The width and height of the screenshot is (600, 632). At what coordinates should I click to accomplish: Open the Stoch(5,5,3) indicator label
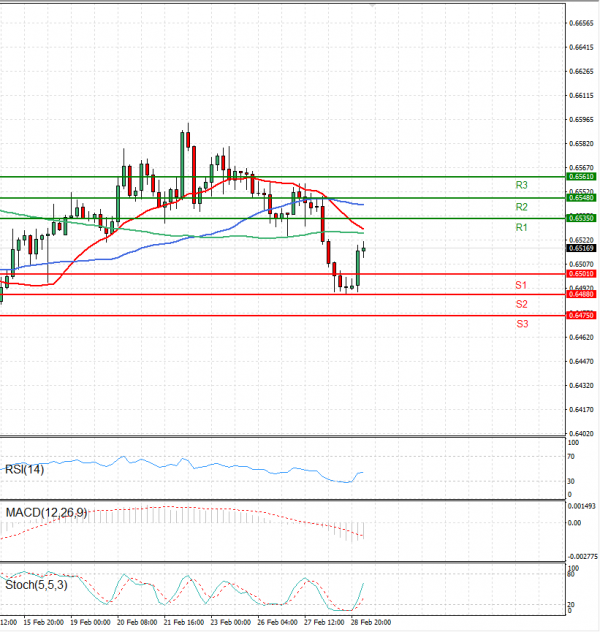pos(34,584)
